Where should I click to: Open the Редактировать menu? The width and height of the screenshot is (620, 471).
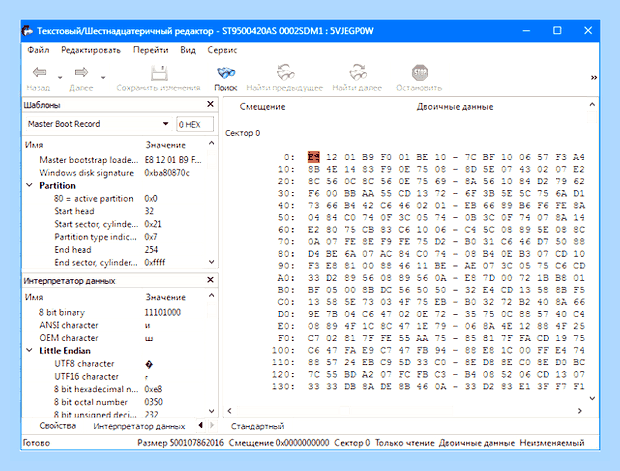(91, 50)
